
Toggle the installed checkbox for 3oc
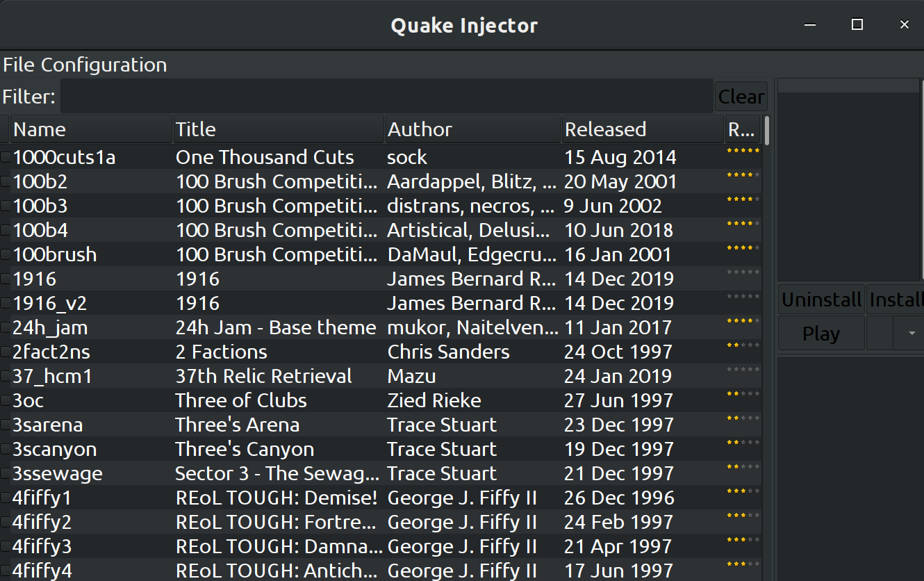(x=5, y=400)
